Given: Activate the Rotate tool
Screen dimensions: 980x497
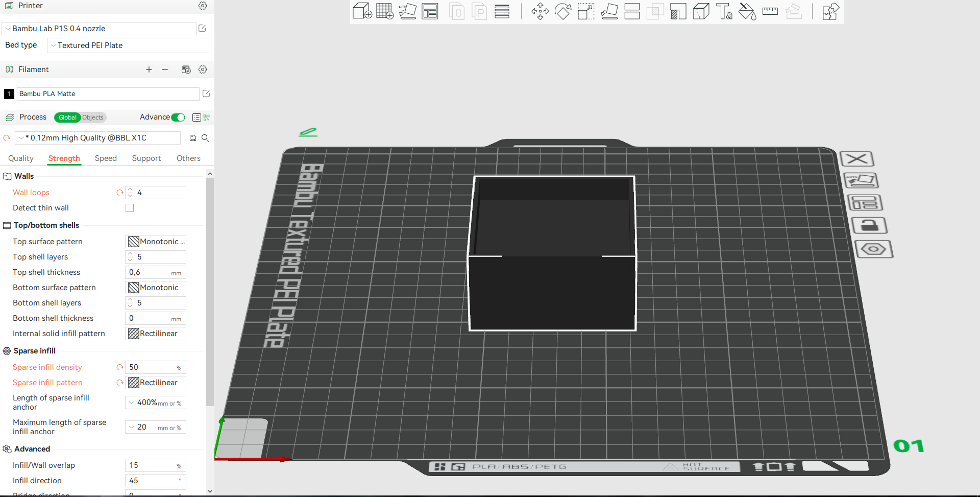Looking at the screenshot, I should [563, 11].
